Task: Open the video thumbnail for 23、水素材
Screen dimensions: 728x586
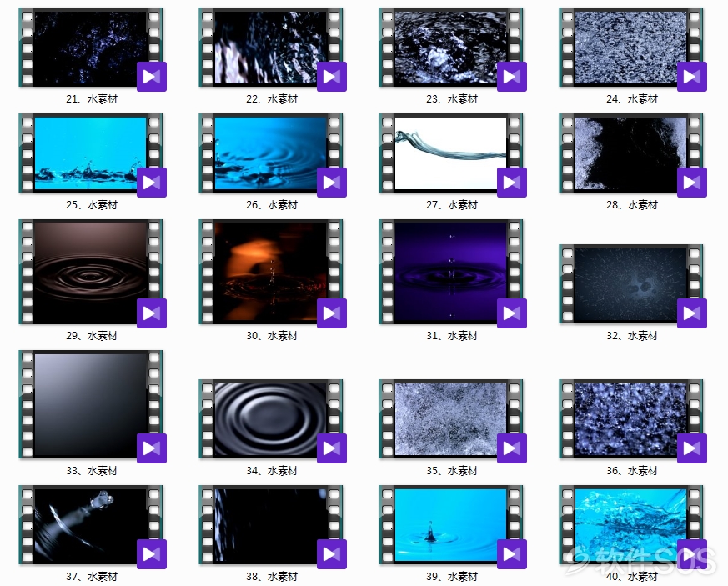Action: (451, 48)
